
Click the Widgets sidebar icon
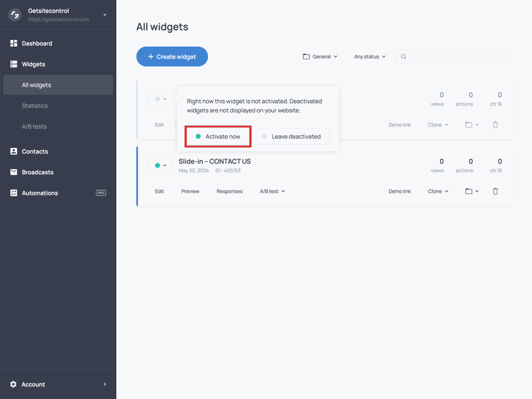click(x=13, y=64)
